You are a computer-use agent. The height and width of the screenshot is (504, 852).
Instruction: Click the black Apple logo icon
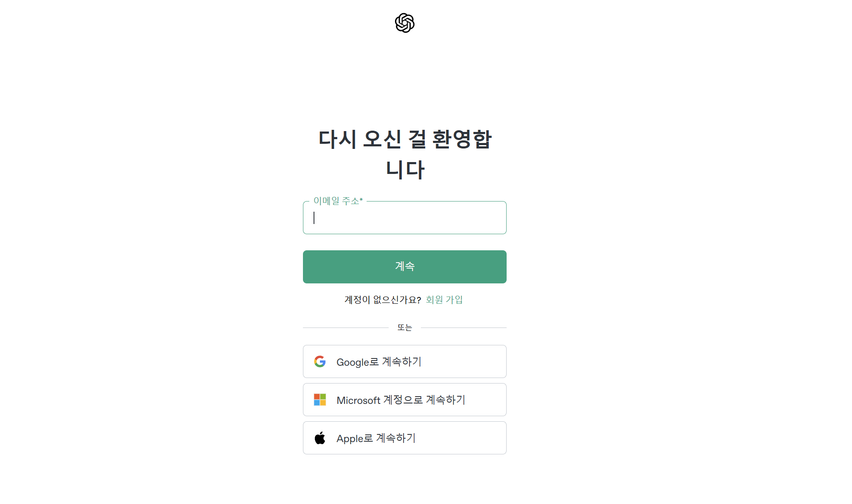320,438
